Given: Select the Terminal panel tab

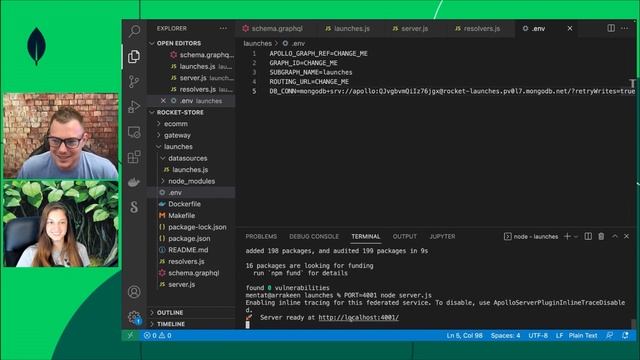Looking at the screenshot, I should pos(366,236).
